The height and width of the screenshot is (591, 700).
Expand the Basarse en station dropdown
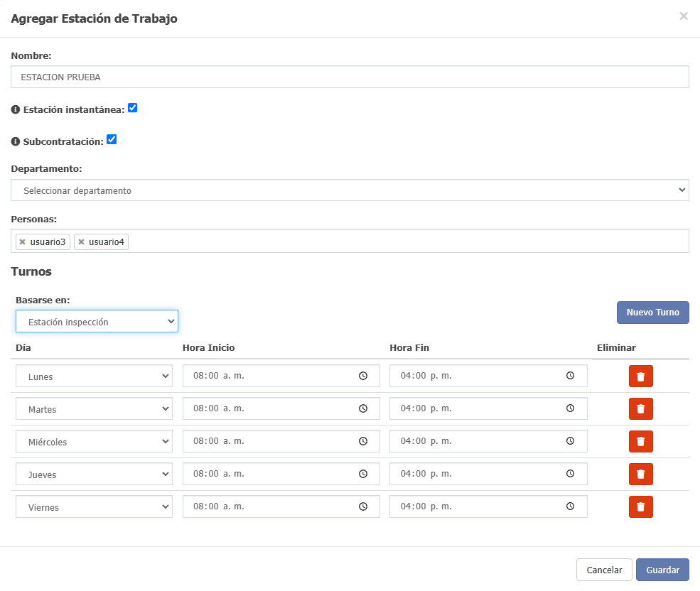(x=97, y=321)
